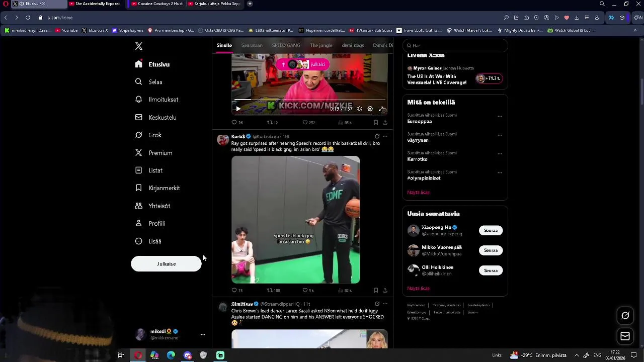
Task: Open Etusivu home in sidebar
Action: (x=152, y=64)
